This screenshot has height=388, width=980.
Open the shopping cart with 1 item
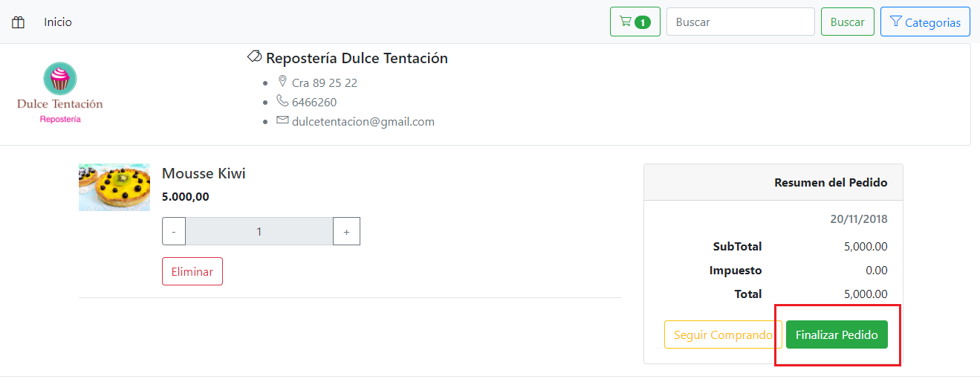(635, 22)
